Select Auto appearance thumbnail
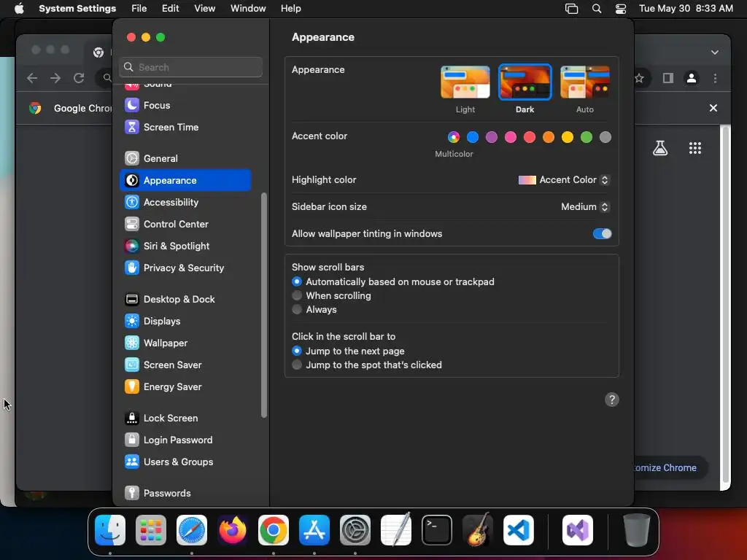Screen dimensions: 747x560 tap(585, 82)
